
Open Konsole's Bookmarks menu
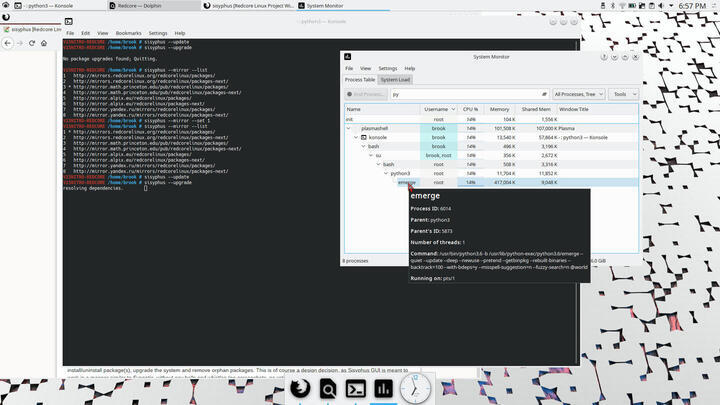(128, 33)
